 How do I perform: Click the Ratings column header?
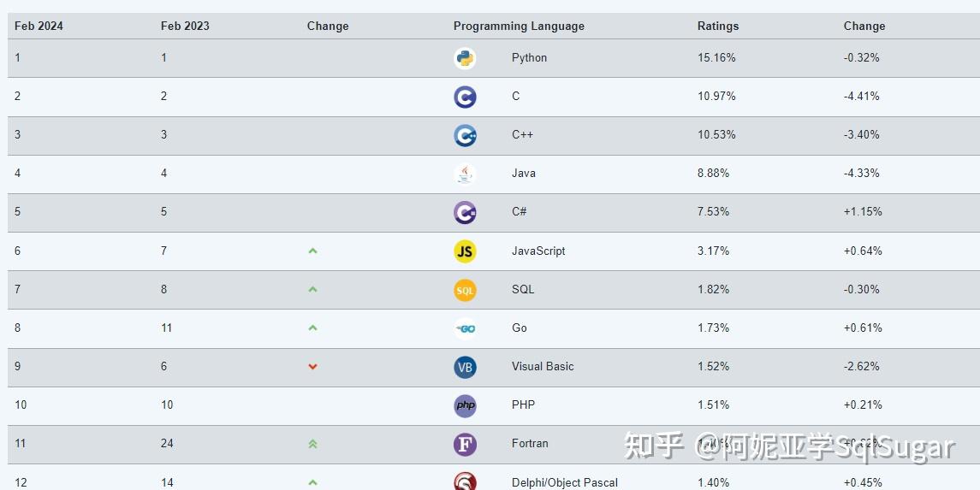717,26
